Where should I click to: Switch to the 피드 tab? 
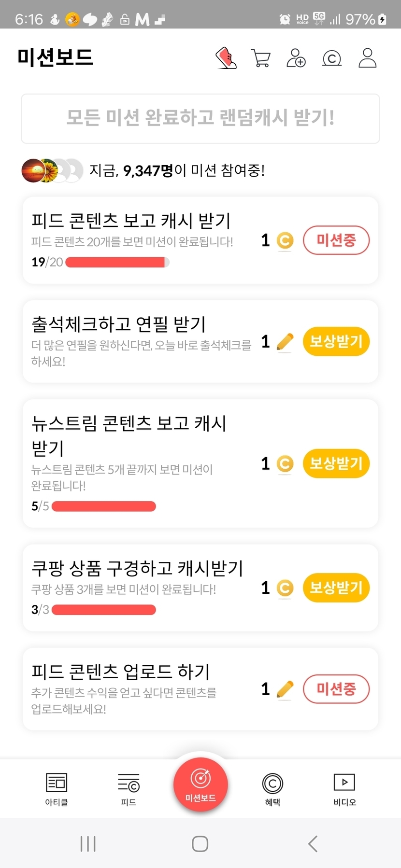coord(129,789)
